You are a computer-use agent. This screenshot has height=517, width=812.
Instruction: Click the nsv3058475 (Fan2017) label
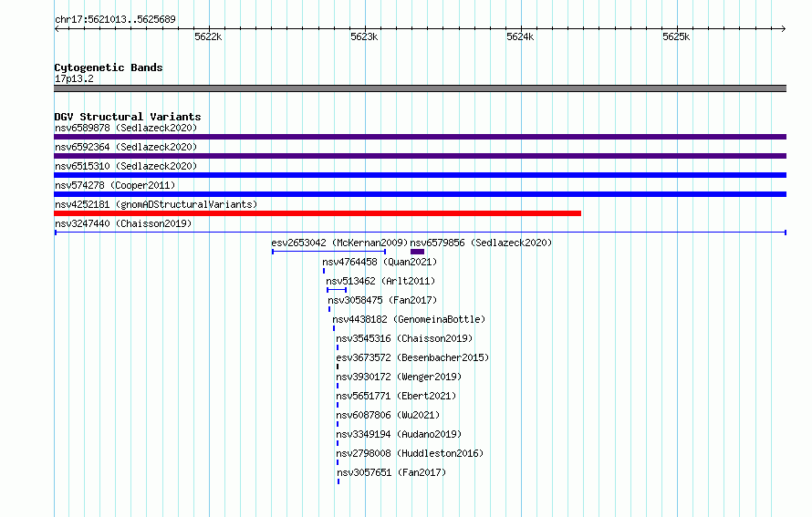(x=382, y=300)
